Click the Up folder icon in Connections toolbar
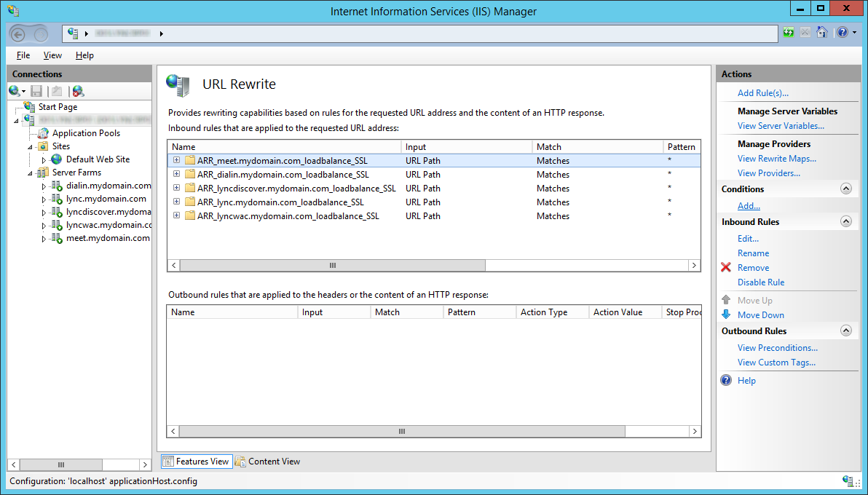The image size is (868, 495). click(x=57, y=91)
